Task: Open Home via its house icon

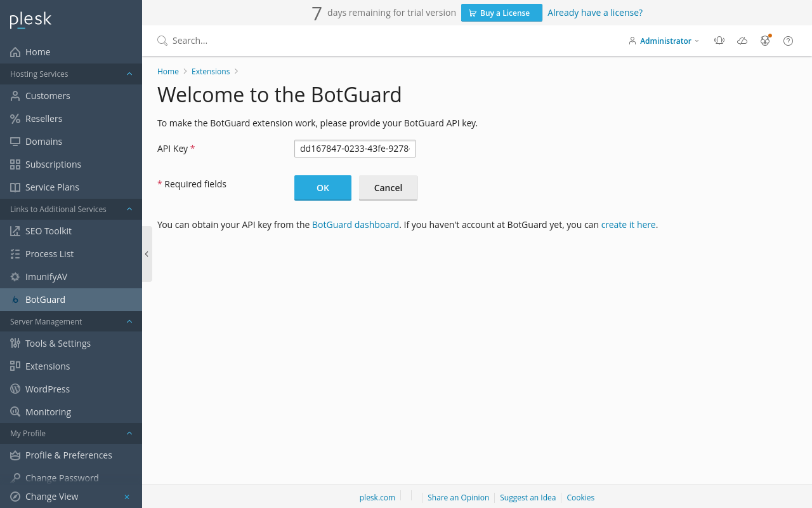Action: point(15,52)
